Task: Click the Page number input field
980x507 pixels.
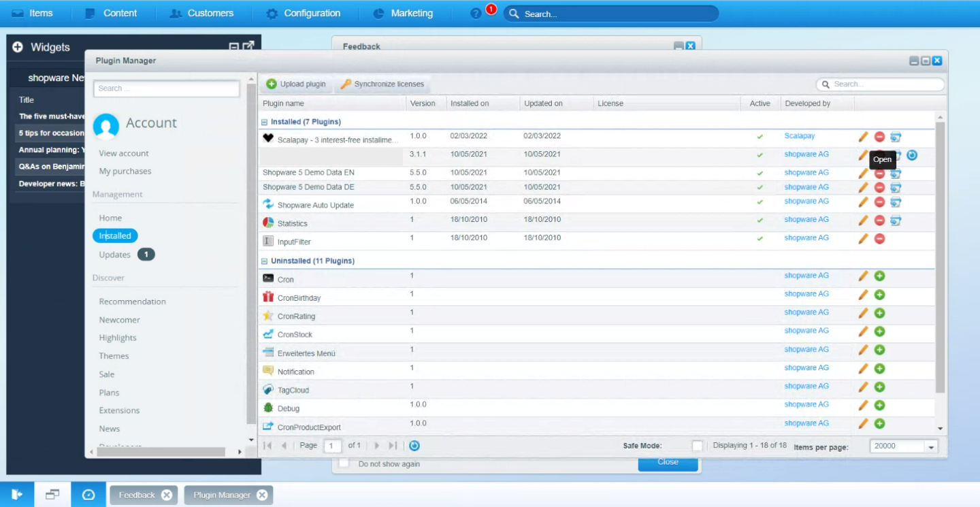Action: (x=333, y=446)
